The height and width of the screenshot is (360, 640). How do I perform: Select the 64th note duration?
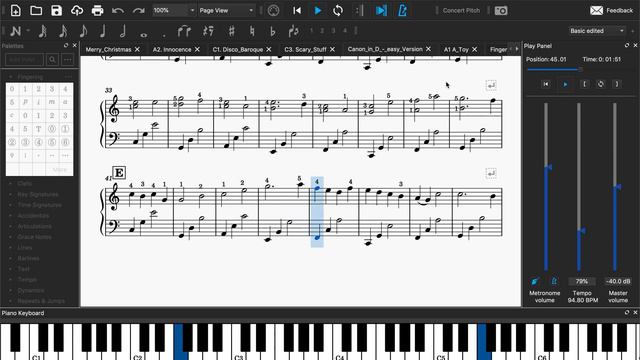[42, 31]
